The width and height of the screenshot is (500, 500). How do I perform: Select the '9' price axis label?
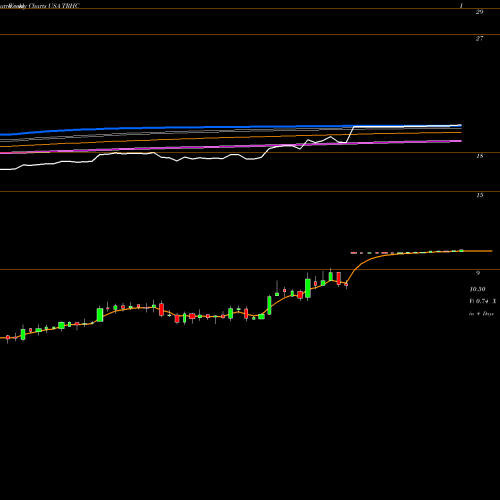coord(478,273)
